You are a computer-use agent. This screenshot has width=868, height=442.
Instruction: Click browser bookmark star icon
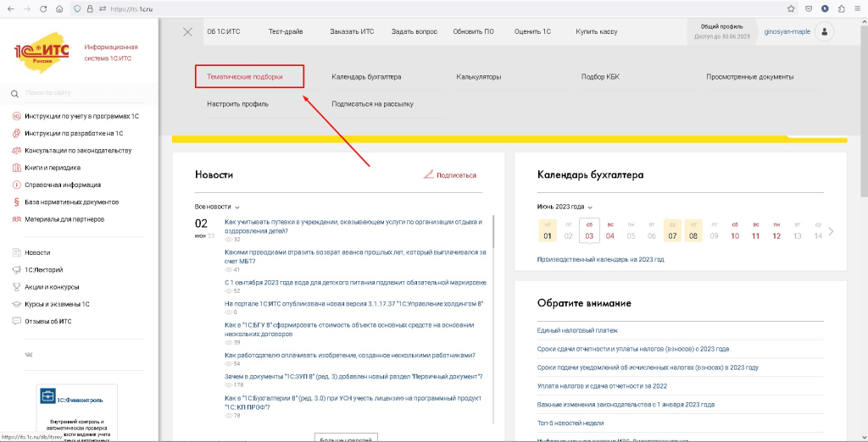point(791,8)
